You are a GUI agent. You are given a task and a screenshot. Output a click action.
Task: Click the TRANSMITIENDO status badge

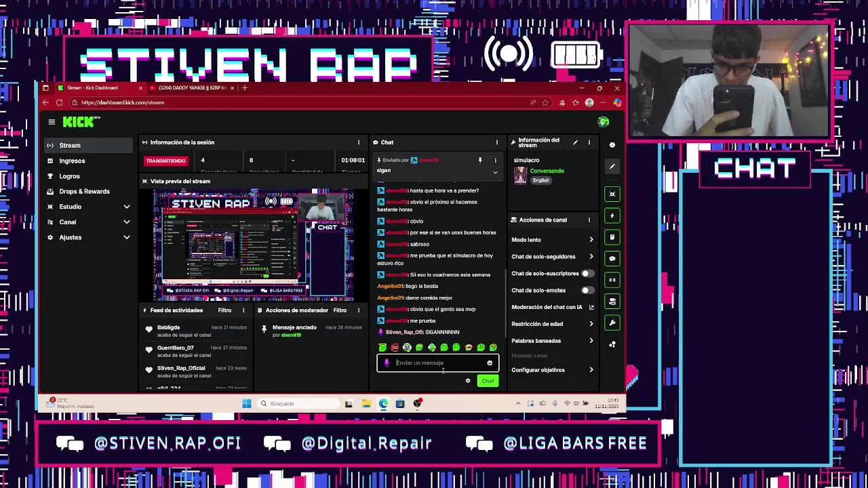(x=165, y=161)
